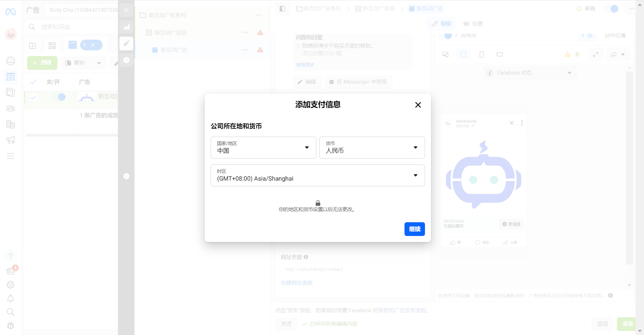The width and height of the screenshot is (644, 335).
Task: Click the warning icon beside 新互动广告 in tree
Action: 260,50
